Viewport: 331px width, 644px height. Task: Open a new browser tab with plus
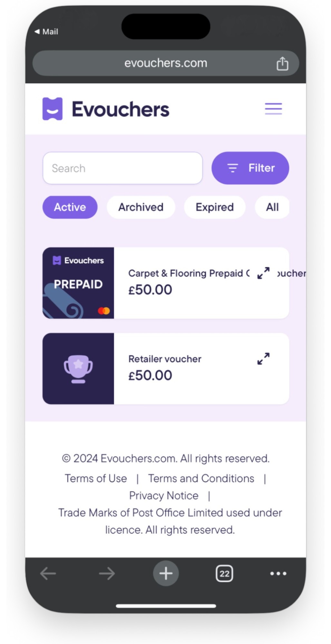pos(166,573)
